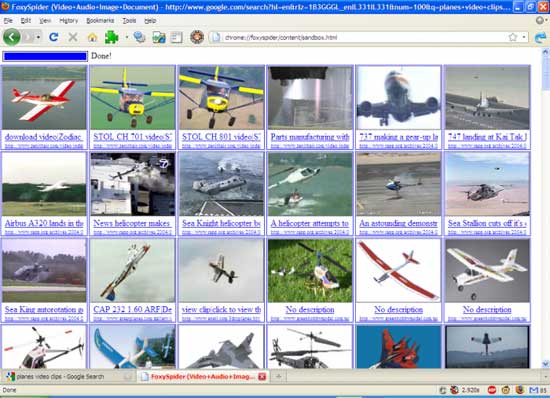Click the Adblock red ABP status icon

pos(492,390)
